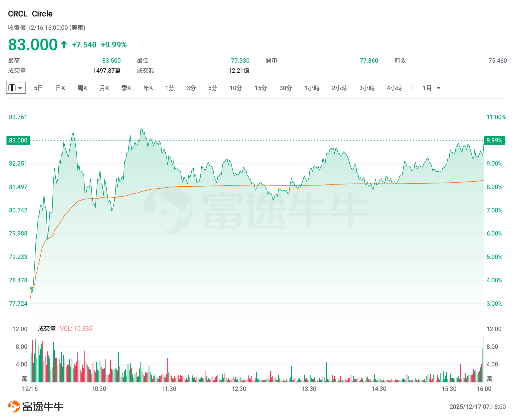Image resolution: width=514 pixels, height=420 pixels.
Task: Expand the 1月 interval dropdown
Action: (x=438, y=88)
